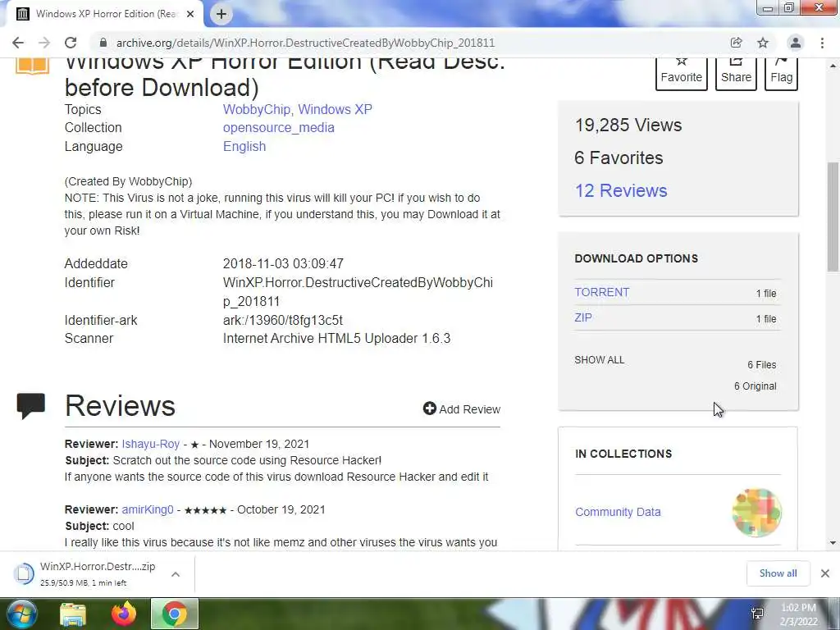840x630 pixels.
Task: Click the ark:/13960/t8fg13c5t identifier
Action: (283, 321)
